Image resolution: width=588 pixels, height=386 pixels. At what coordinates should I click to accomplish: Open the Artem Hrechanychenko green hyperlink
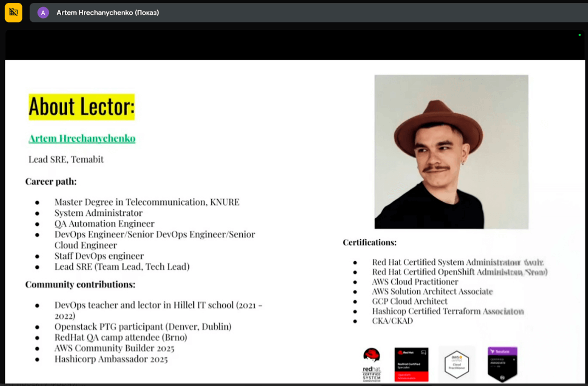coord(82,139)
